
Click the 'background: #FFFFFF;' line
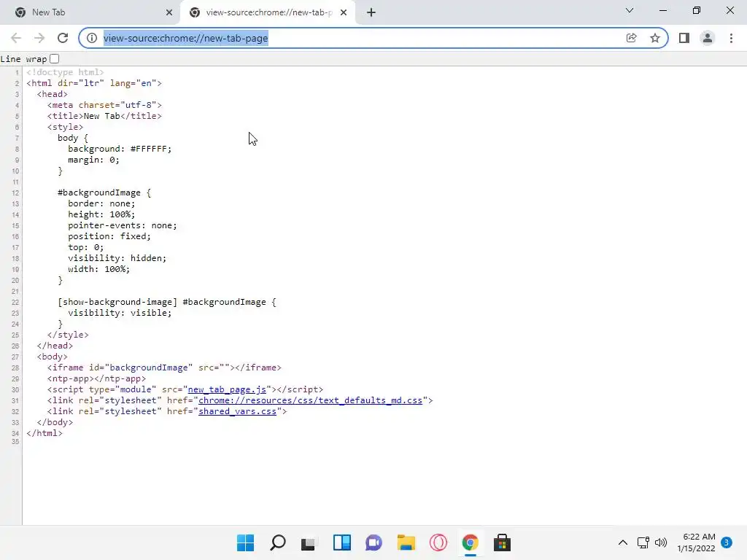pos(120,149)
